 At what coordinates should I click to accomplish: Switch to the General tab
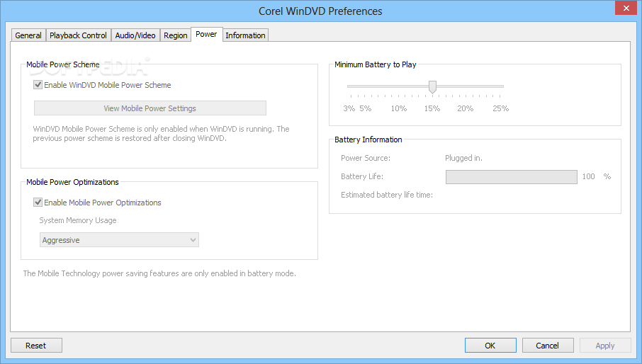pyautogui.click(x=28, y=35)
